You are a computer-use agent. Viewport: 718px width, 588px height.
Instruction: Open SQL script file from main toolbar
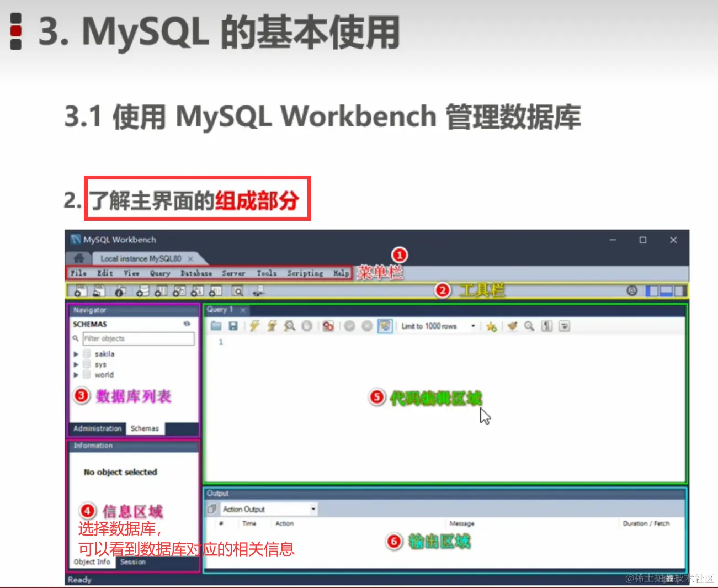pyautogui.click(x=99, y=290)
